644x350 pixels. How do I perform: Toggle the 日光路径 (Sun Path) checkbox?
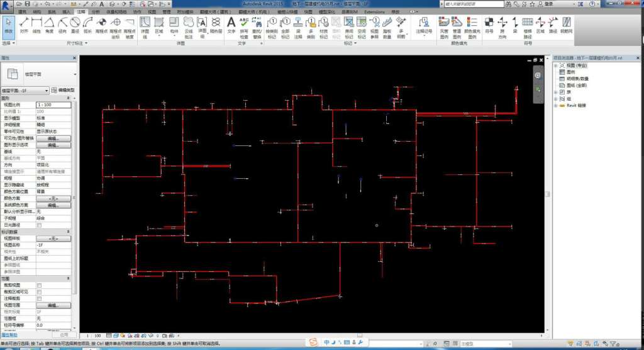[39, 225]
